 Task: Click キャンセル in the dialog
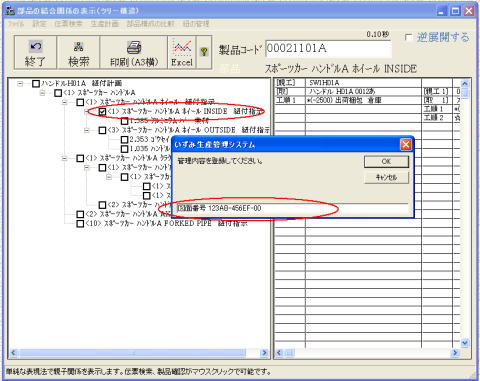(386, 177)
